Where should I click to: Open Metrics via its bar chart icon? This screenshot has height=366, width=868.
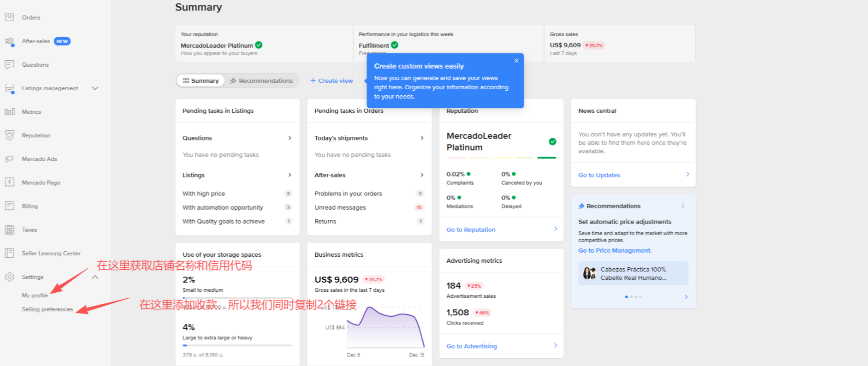pos(9,112)
